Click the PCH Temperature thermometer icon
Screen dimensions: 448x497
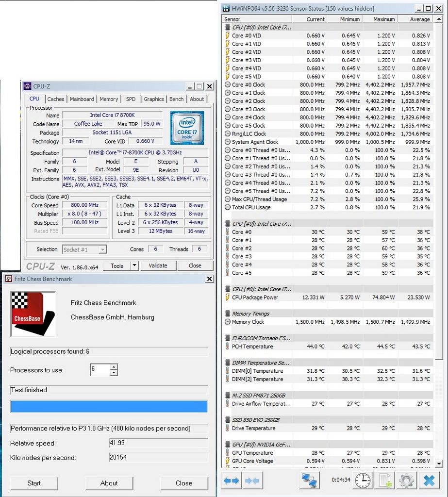(x=227, y=346)
